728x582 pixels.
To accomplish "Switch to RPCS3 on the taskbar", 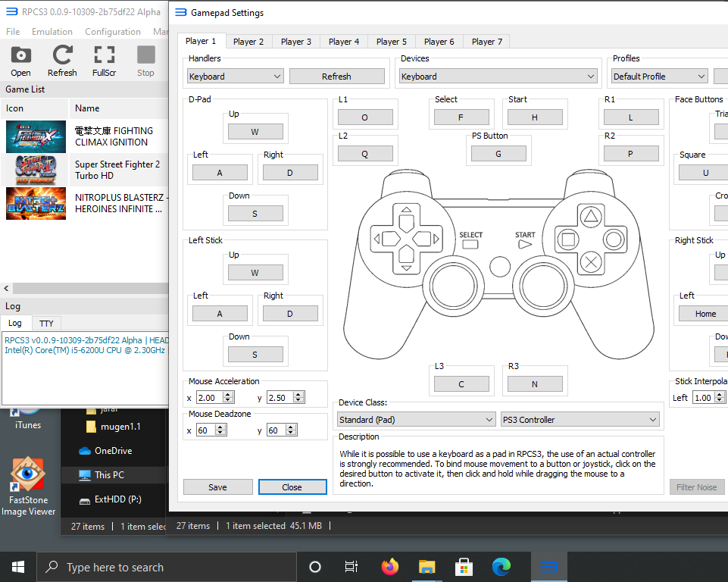I will point(548,567).
